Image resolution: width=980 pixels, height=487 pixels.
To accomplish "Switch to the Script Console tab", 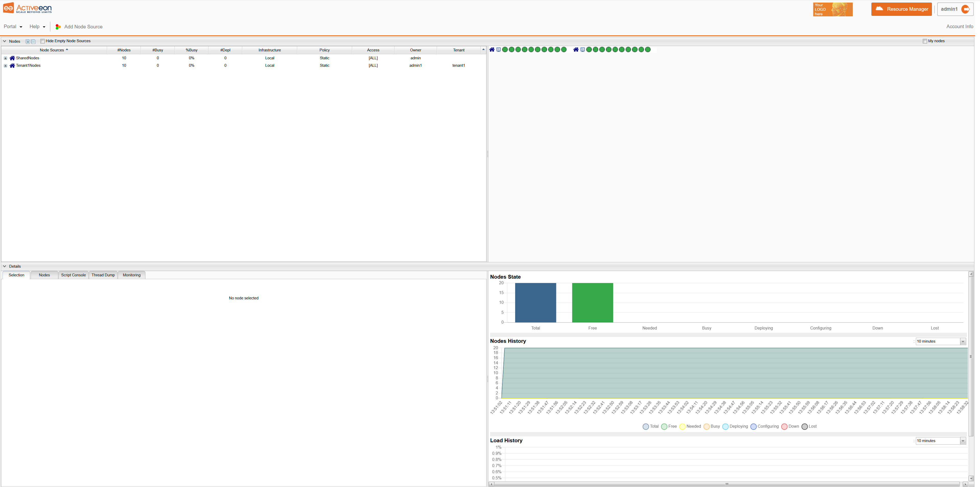I will pos(73,275).
